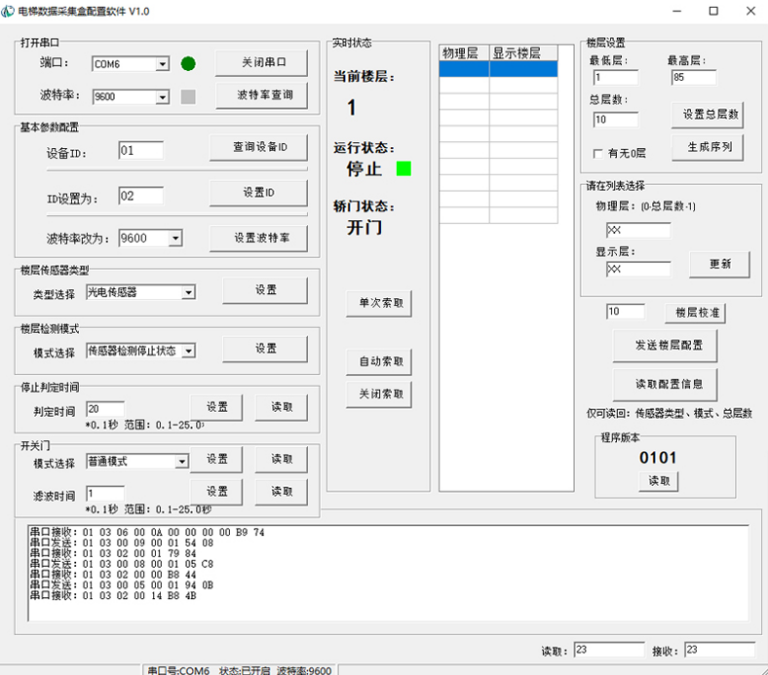Click the floor calibration value field
The height and width of the screenshot is (675, 768).
625,312
